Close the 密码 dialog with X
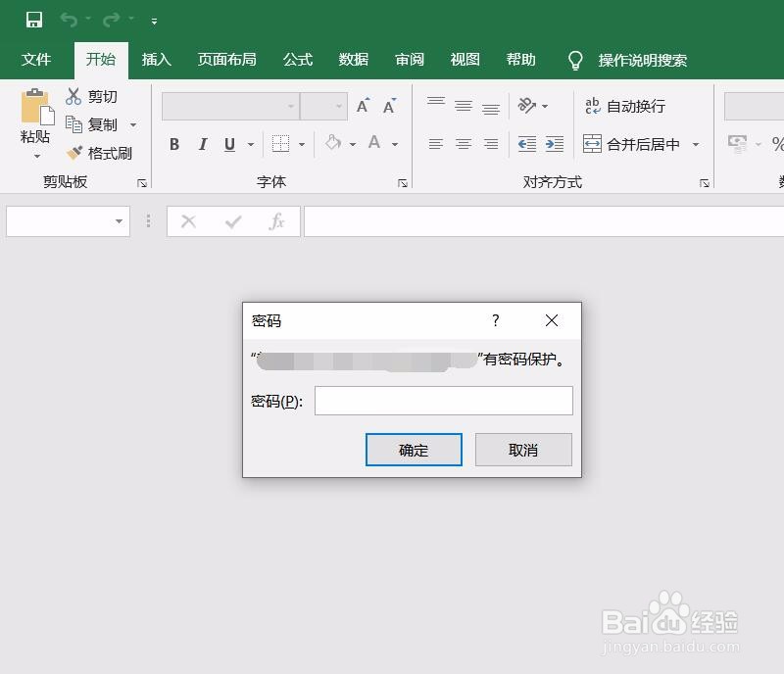This screenshot has height=674, width=784. 552,320
